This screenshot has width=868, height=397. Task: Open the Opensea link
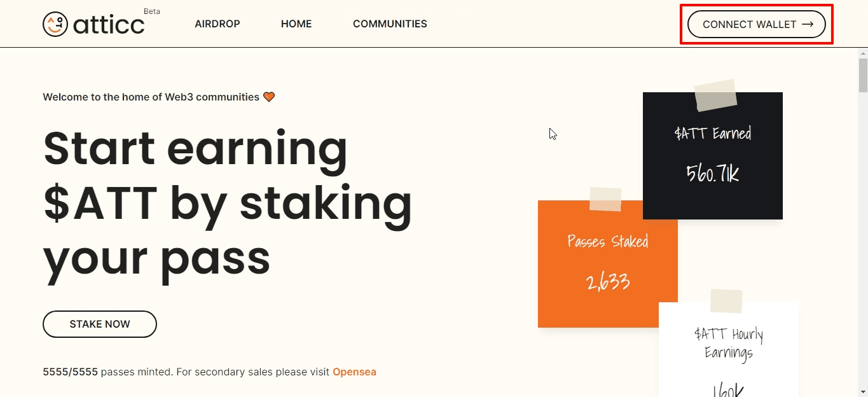pos(354,372)
